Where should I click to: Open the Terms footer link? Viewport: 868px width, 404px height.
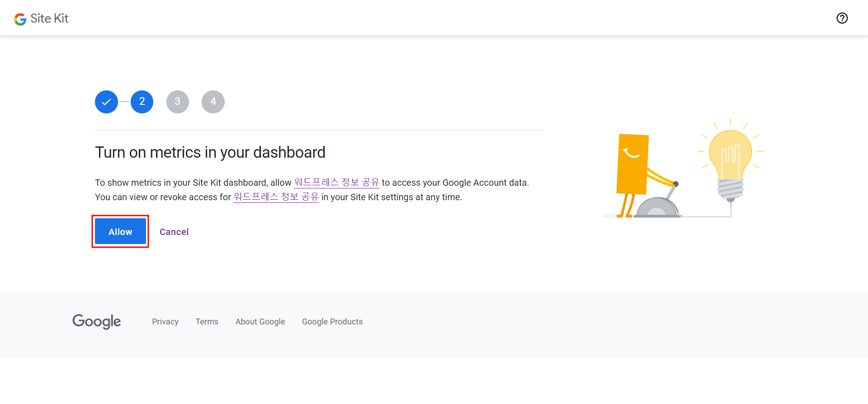click(207, 322)
